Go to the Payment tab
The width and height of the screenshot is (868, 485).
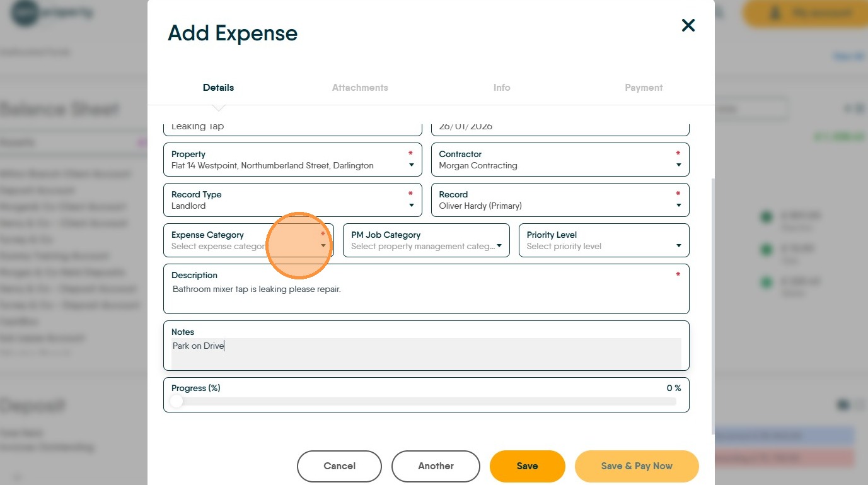coord(644,88)
